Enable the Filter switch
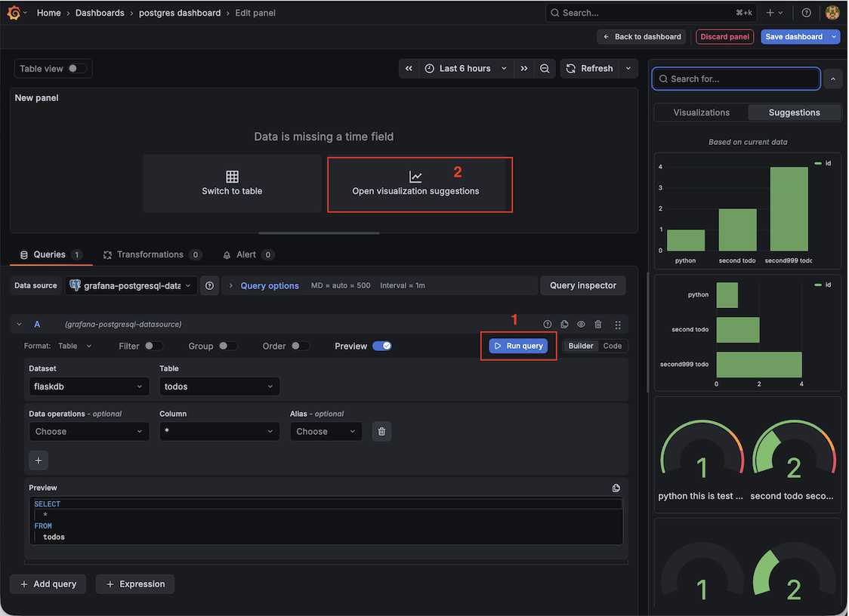This screenshot has height=616, width=849. [153, 346]
